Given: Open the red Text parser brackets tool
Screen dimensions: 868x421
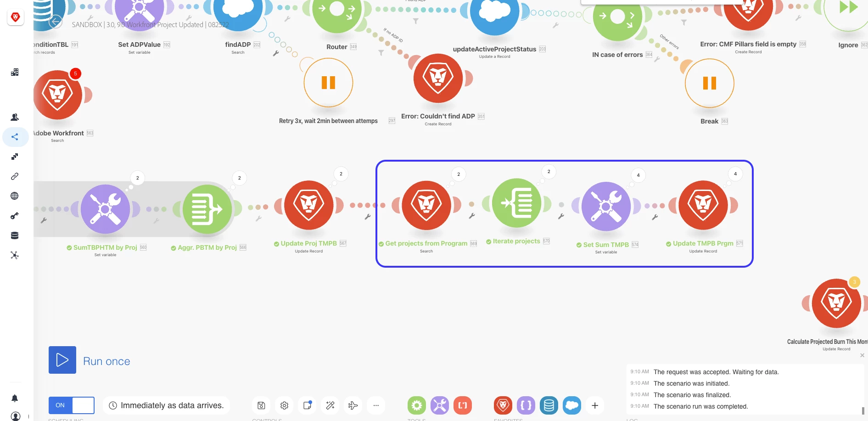Looking at the screenshot, I should pos(463,405).
